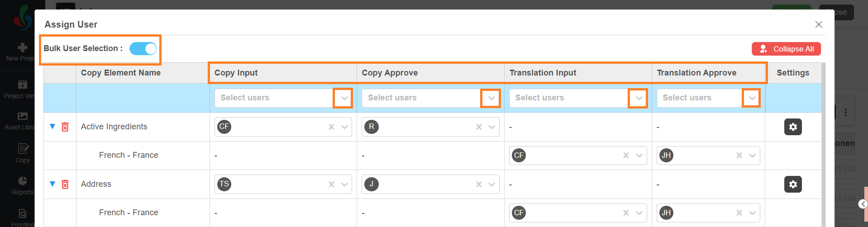
Task: Open bulk Copy Approve users dropdown
Action: coord(491,98)
